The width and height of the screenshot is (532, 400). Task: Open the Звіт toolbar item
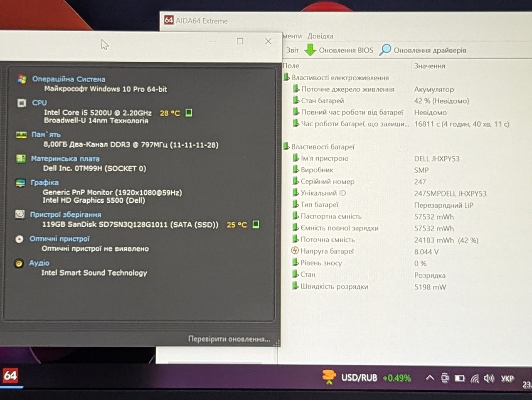[292, 50]
